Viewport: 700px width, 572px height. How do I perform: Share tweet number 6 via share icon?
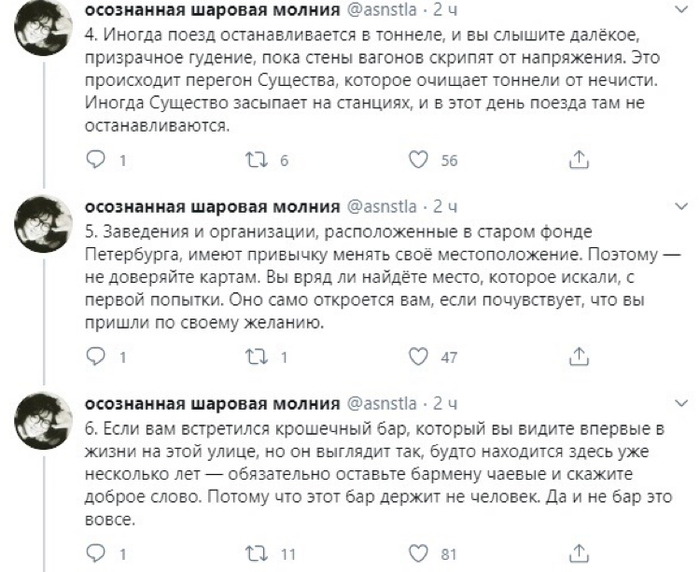pyautogui.click(x=577, y=553)
